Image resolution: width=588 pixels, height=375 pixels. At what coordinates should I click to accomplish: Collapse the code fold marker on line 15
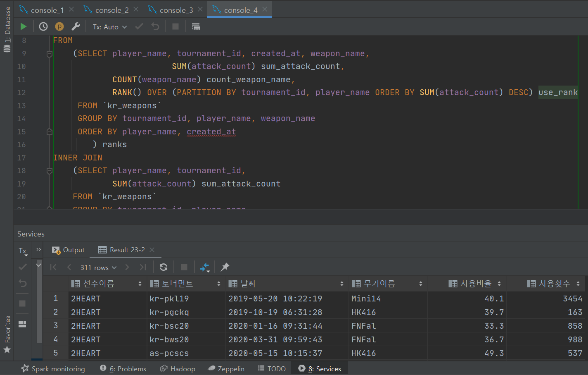[50, 132]
